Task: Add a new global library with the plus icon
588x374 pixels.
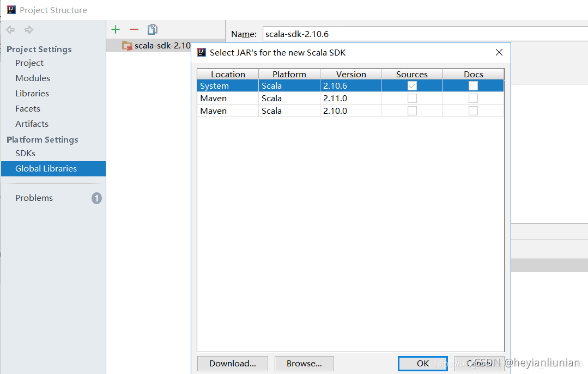Action: pos(115,29)
